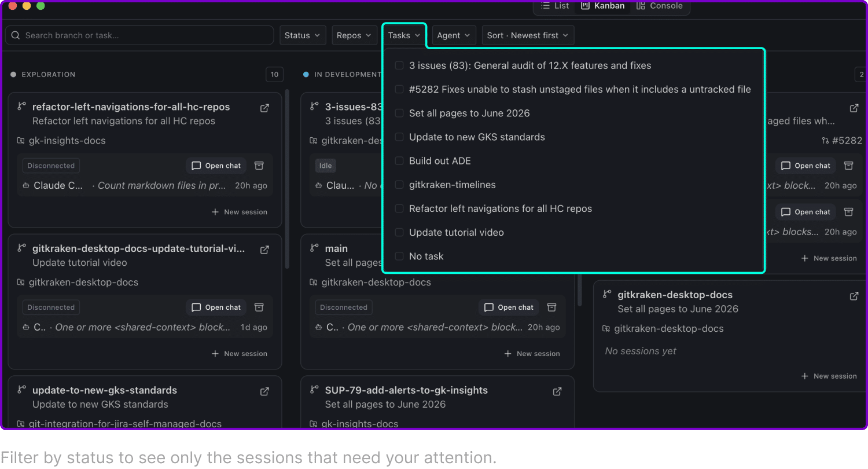Click branch icon on update-to-new-gks-standards card
The height and width of the screenshot is (469, 868).
coord(22,390)
